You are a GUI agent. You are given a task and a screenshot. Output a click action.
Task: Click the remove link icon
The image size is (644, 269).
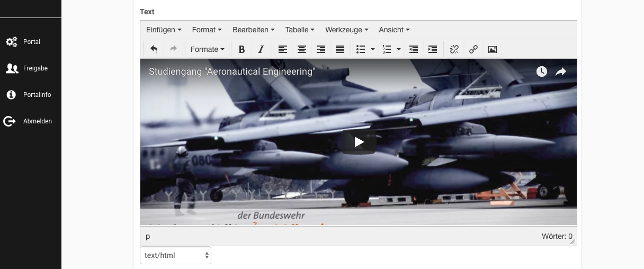coord(454,49)
